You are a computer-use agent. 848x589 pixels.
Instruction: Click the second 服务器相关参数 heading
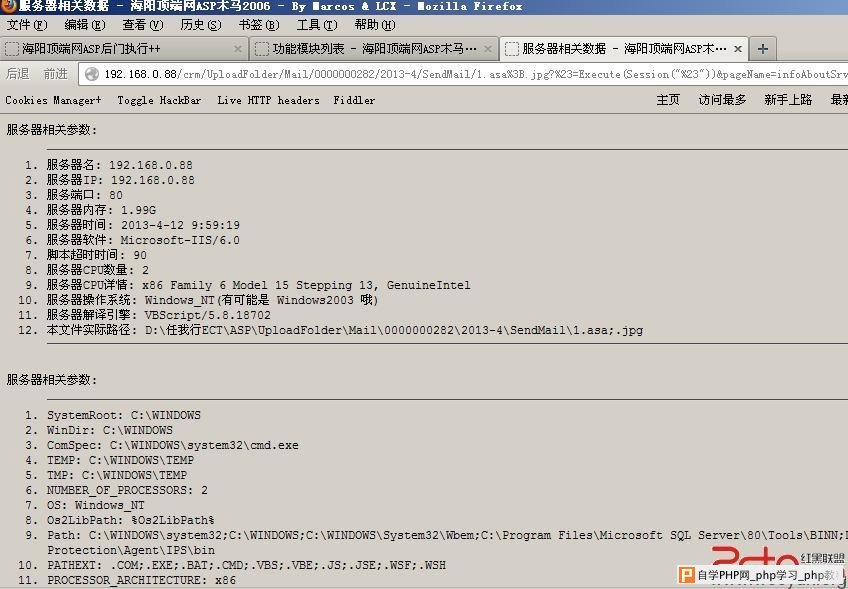click(x=52, y=380)
